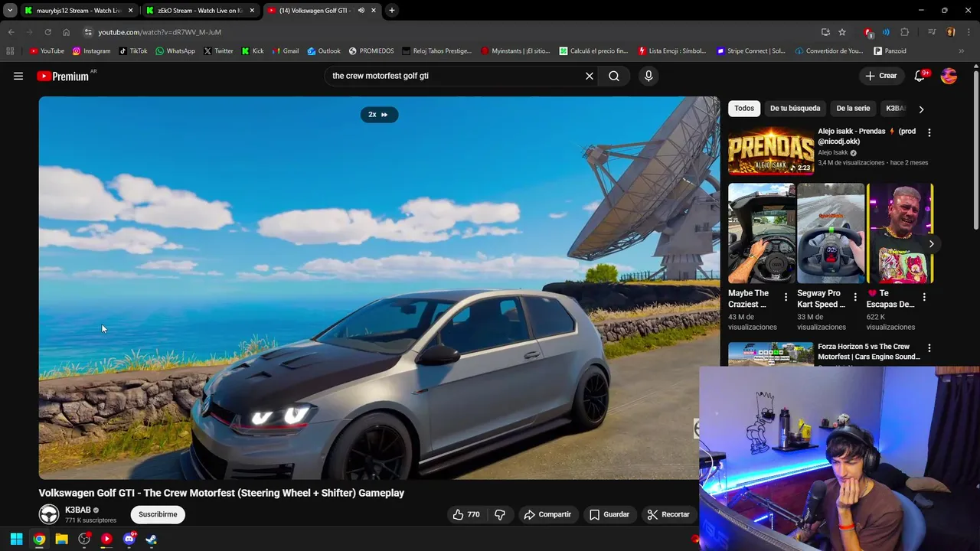980x551 pixels.
Task: Open the Panzoid bookmark
Action: pos(890,51)
